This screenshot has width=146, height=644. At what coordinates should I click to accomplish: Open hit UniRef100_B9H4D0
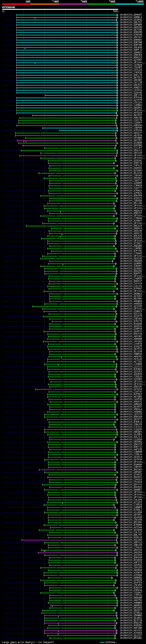[x=131, y=40]
